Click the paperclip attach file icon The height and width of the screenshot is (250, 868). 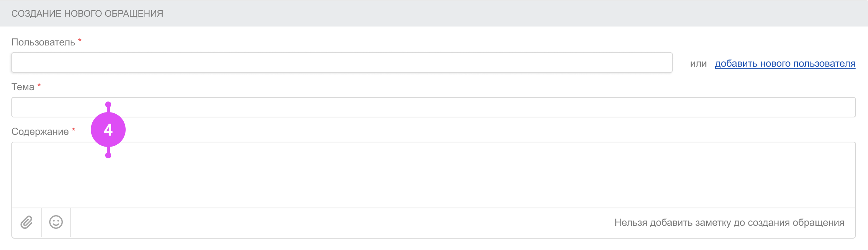(26, 222)
